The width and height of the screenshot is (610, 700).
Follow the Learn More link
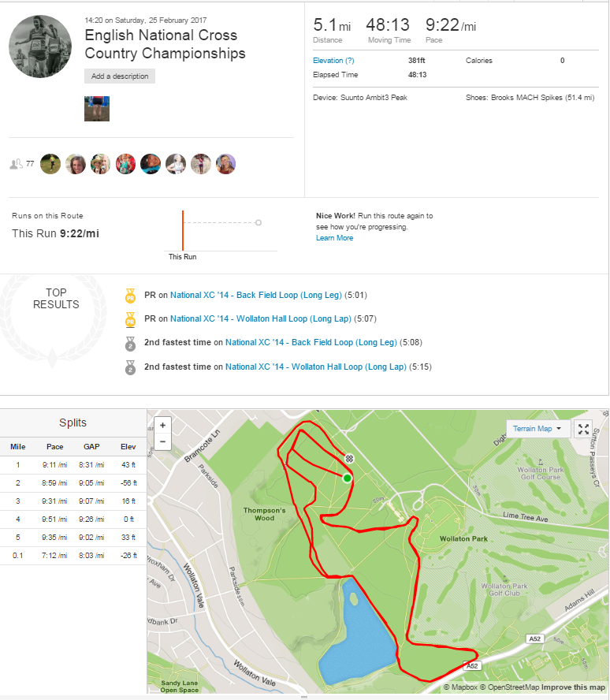coord(334,238)
